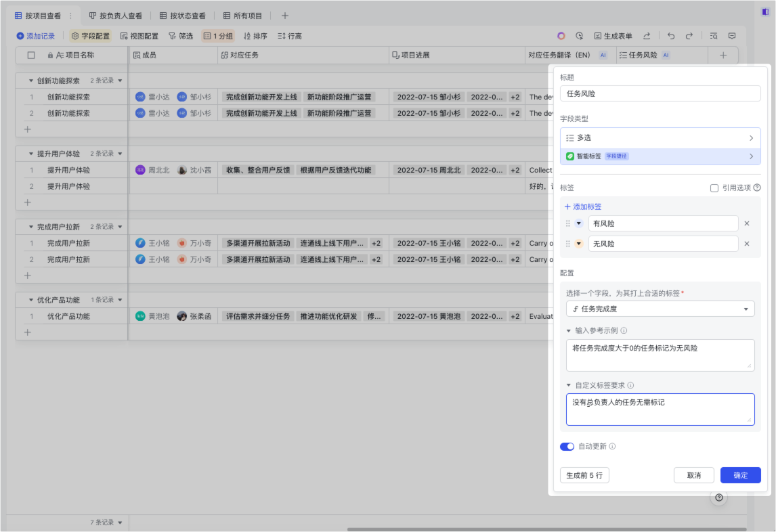
Task: Click the help icon at bottom right
Action: point(719,497)
